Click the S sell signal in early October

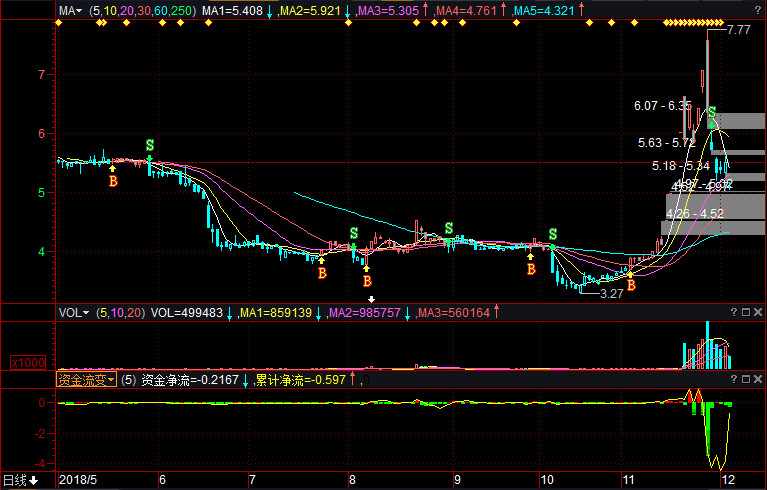(553, 234)
